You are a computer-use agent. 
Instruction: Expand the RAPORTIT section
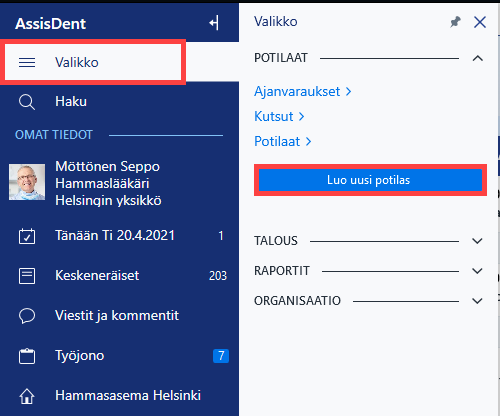(x=478, y=271)
